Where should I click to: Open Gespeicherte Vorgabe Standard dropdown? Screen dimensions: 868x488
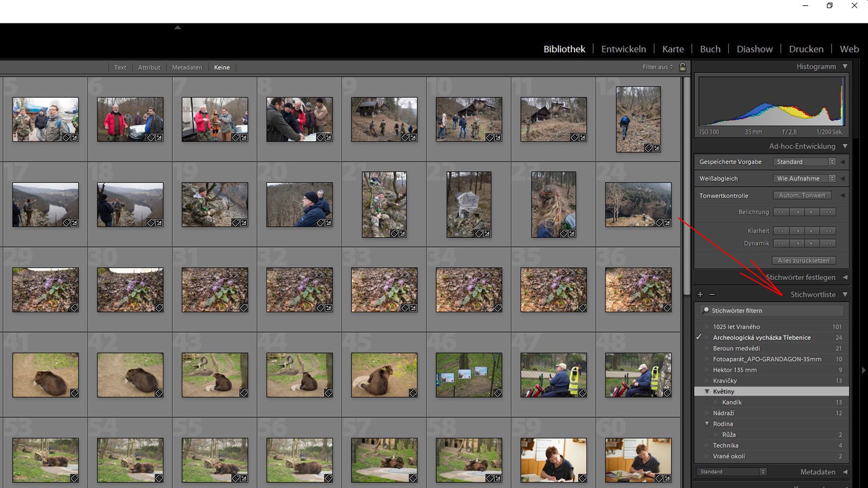804,162
